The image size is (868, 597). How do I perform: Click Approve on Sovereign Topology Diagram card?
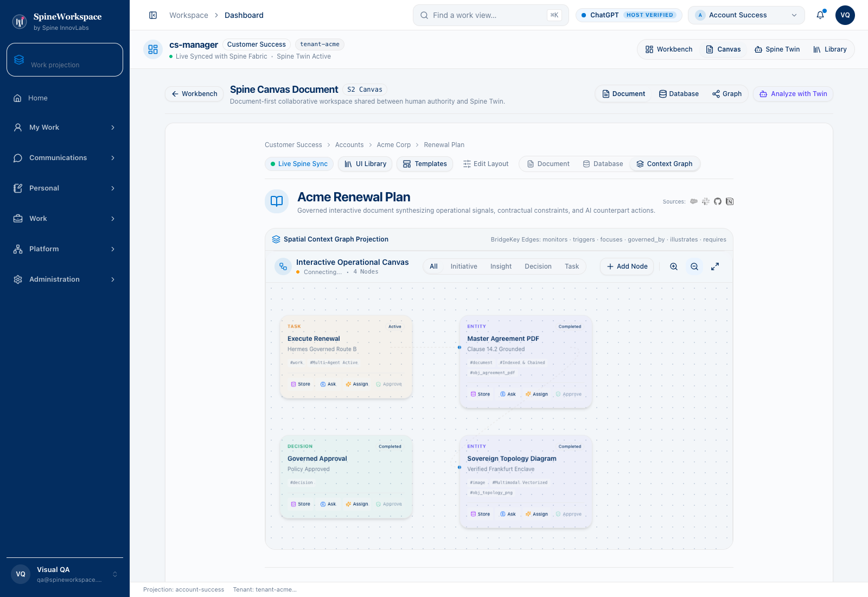(x=569, y=515)
